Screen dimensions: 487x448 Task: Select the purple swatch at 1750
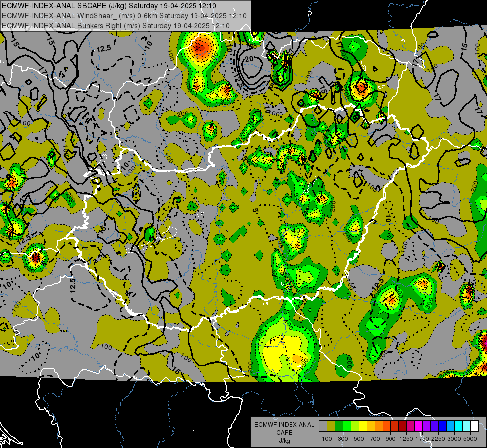point(426,426)
